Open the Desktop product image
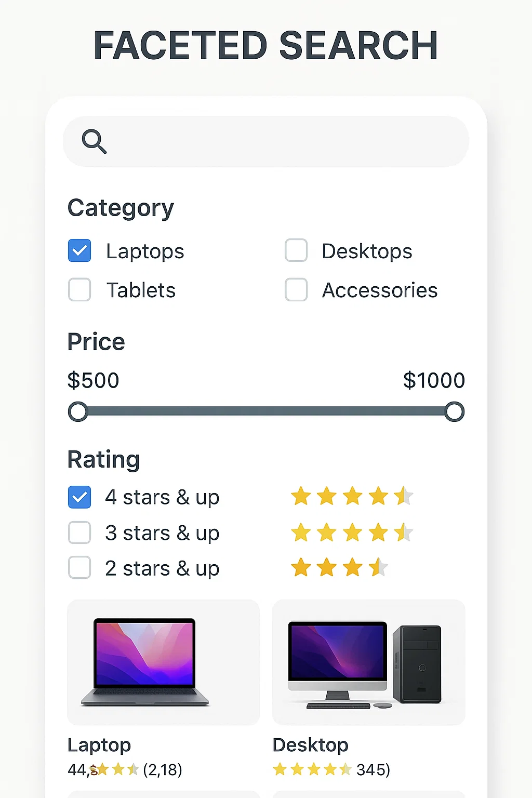The width and height of the screenshot is (532, 798). point(369,662)
